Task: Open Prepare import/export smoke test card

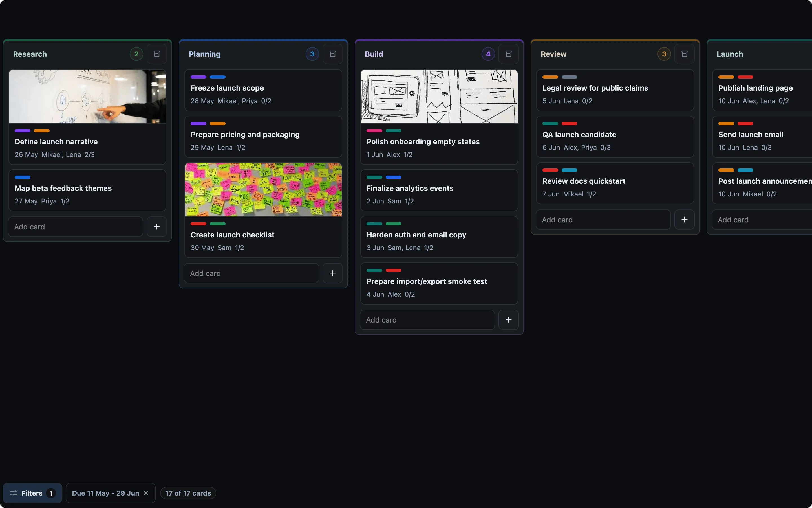Action: click(x=439, y=284)
